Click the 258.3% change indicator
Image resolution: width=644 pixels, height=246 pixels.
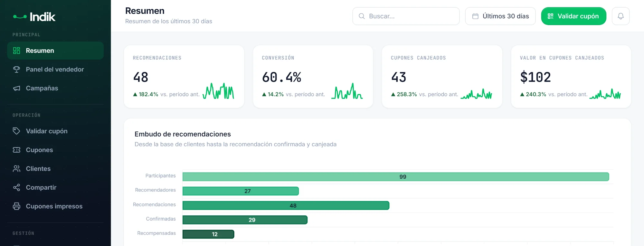404,94
